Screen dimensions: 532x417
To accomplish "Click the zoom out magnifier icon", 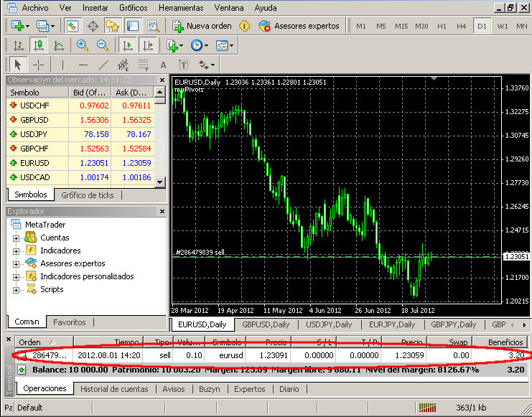I will tap(103, 45).
